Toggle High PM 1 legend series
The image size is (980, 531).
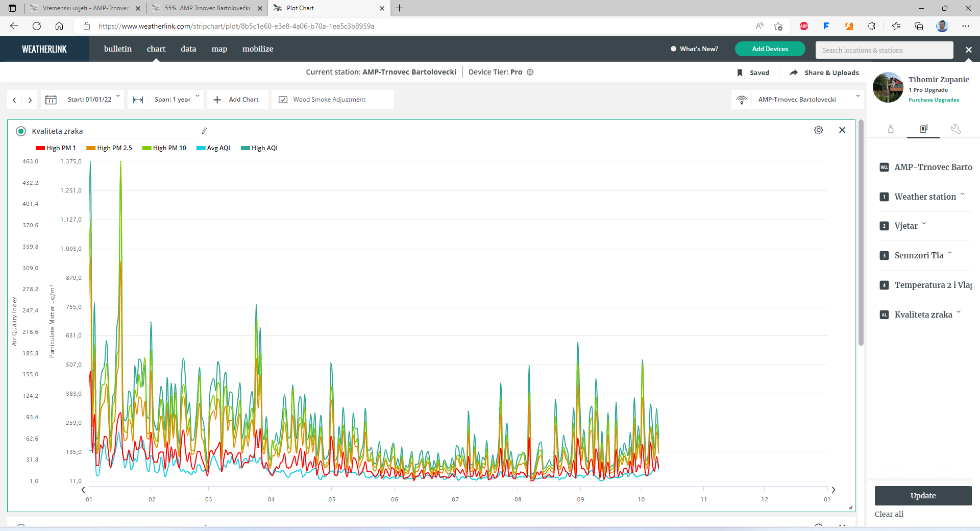click(56, 148)
